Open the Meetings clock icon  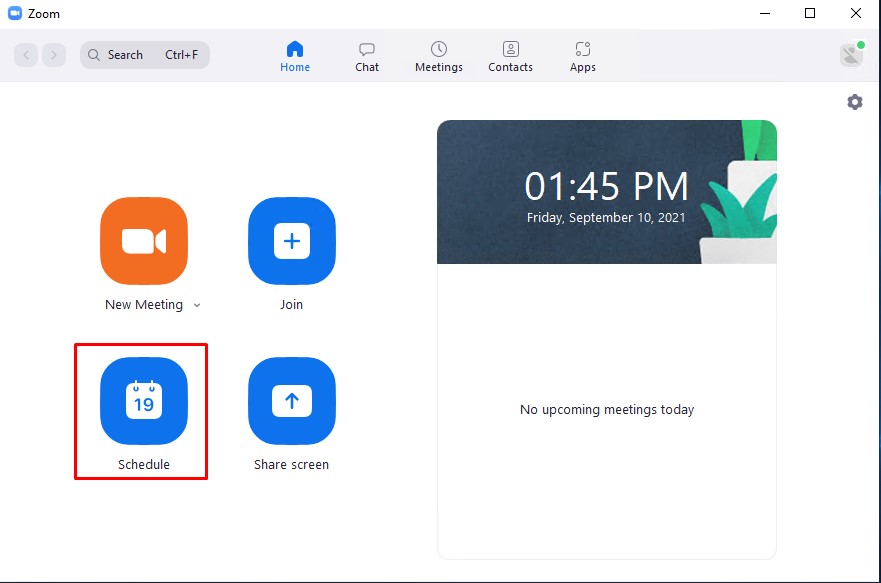[x=438, y=47]
